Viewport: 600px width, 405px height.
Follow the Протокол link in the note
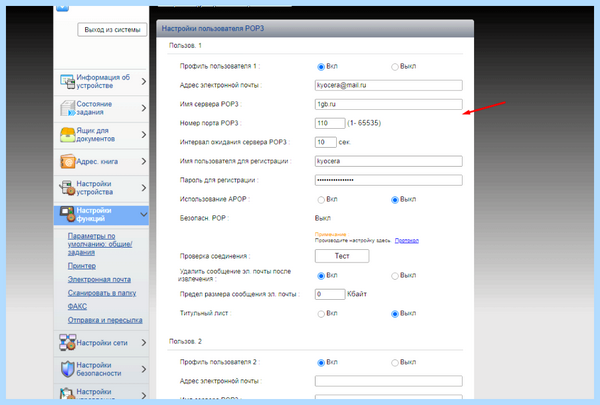pos(407,240)
